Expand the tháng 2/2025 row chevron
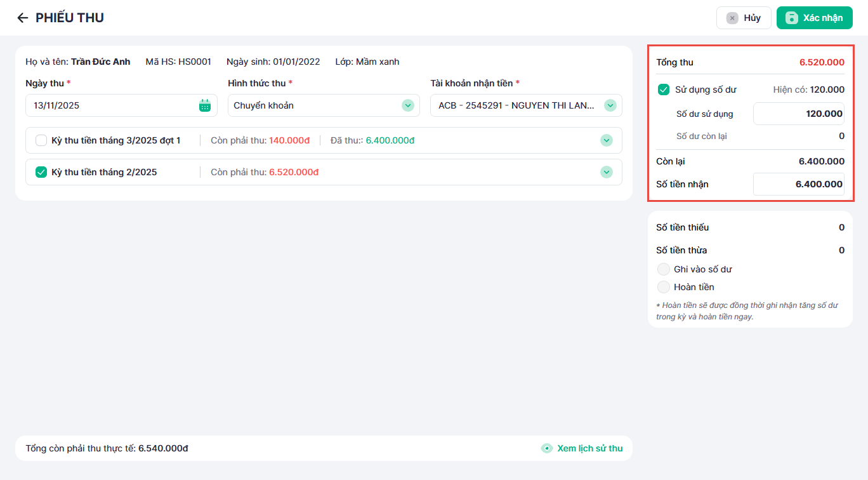Screen dimensions: 868x480 click(x=606, y=172)
